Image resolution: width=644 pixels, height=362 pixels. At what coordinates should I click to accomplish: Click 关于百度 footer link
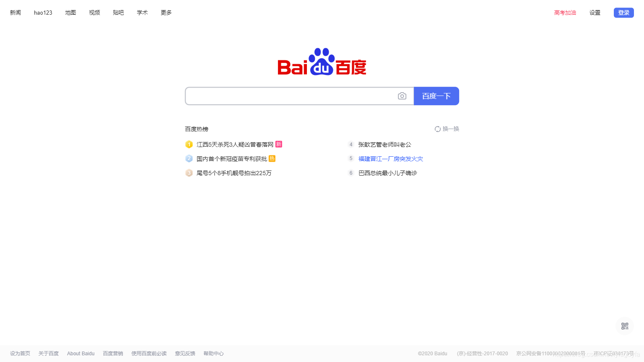pos(49,354)
